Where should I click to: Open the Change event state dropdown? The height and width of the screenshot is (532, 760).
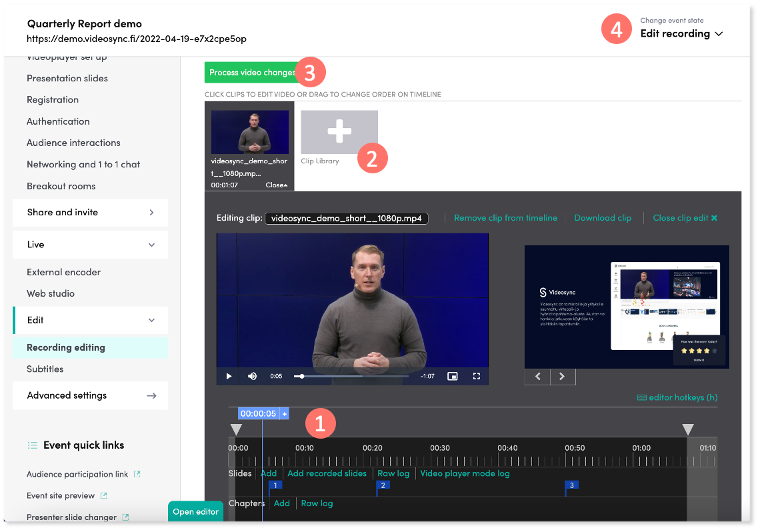click(681, 33)
